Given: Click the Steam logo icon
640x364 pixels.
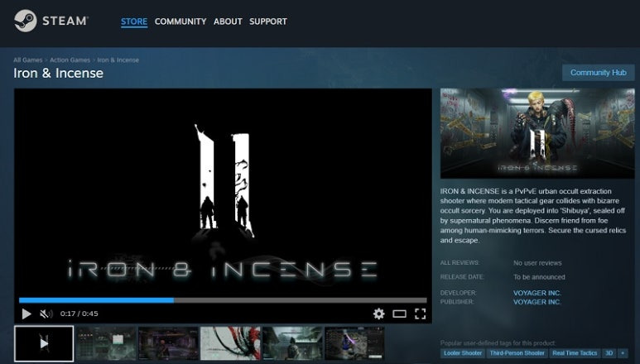Looking at the screenshot, I should pyautogui.click(x=26, y=21).
